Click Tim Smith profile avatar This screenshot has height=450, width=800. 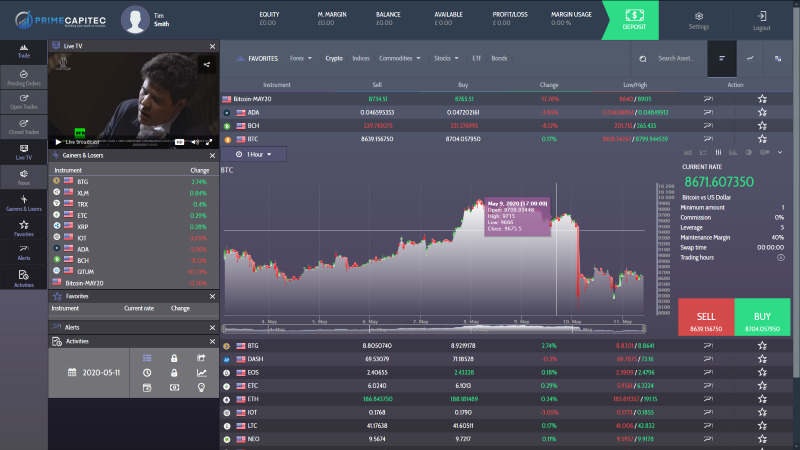point(135,20)
